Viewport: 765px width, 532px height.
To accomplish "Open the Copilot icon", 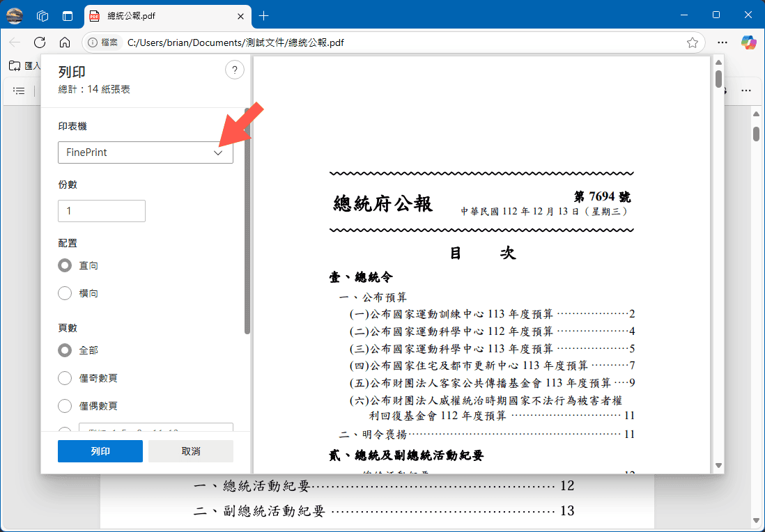I will 748,42.
